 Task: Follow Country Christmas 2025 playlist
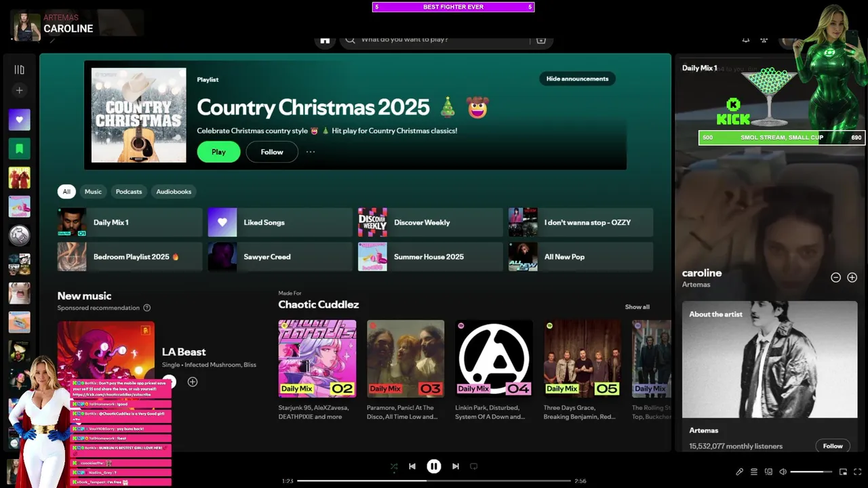272,152
